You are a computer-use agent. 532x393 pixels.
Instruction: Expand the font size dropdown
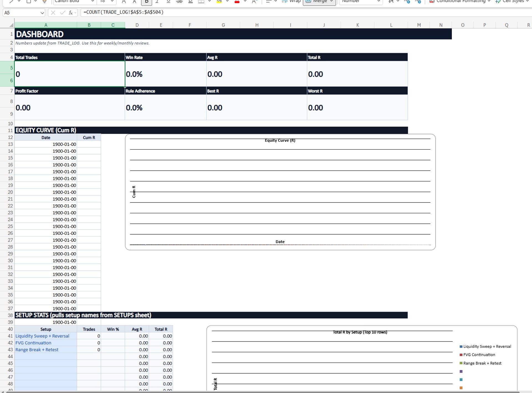(112, 1)
